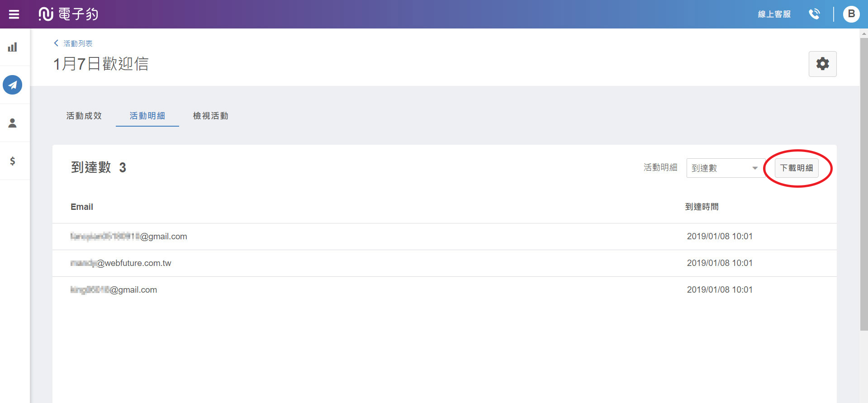Click the dropdown arrow beside 到達數

[755, 168]
